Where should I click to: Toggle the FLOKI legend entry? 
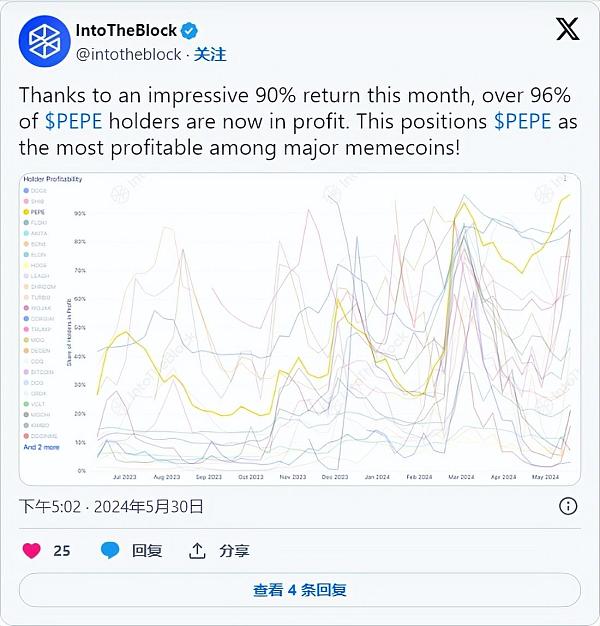coord(36,223)
